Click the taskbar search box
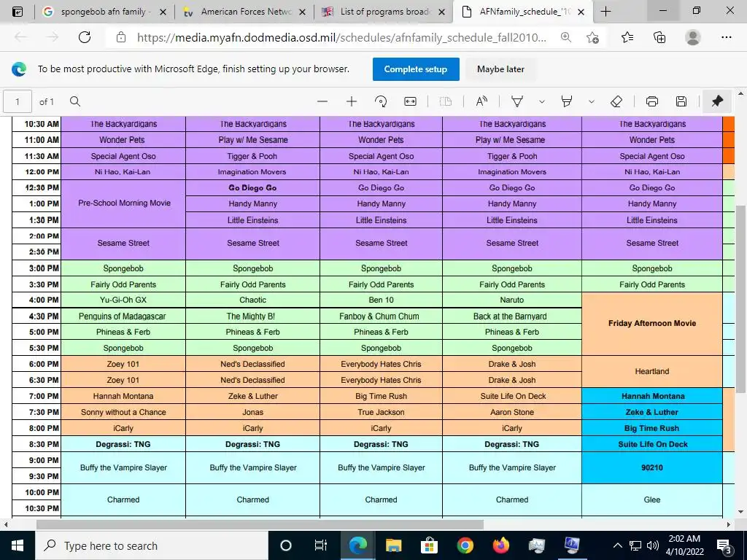The width and height of the screenshot is (747, 560). click(x=152, y=545)
